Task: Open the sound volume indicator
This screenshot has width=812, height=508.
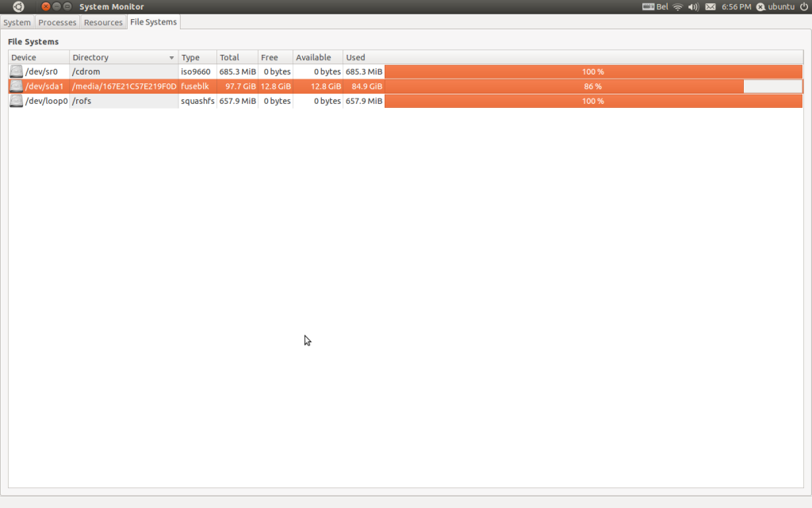Action: click(x=693, y=7)
